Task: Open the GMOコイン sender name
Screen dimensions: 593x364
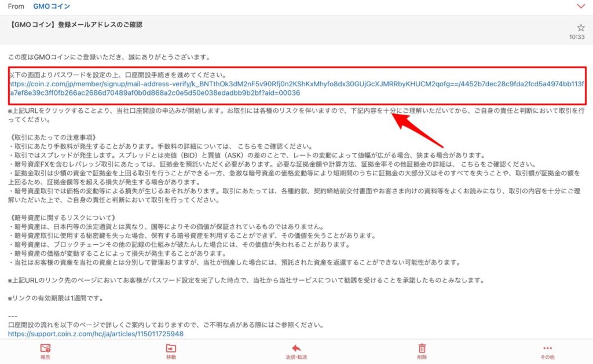Action: 52,6
